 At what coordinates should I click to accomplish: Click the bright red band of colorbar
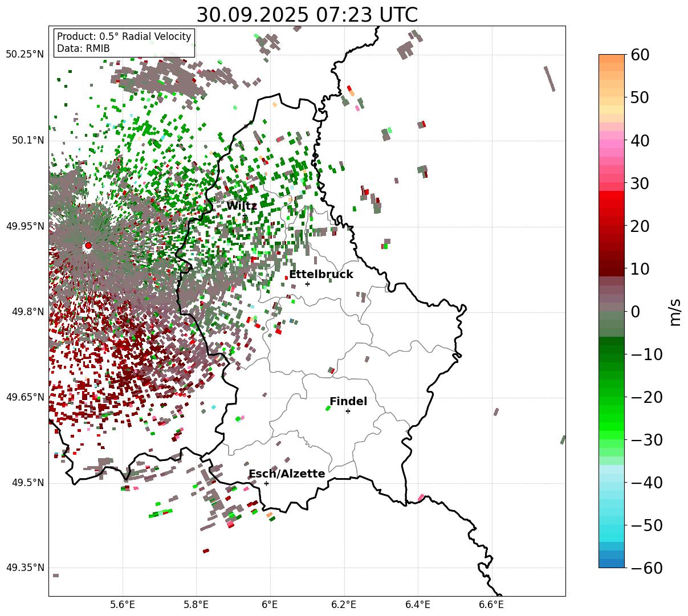coord(612,195)
